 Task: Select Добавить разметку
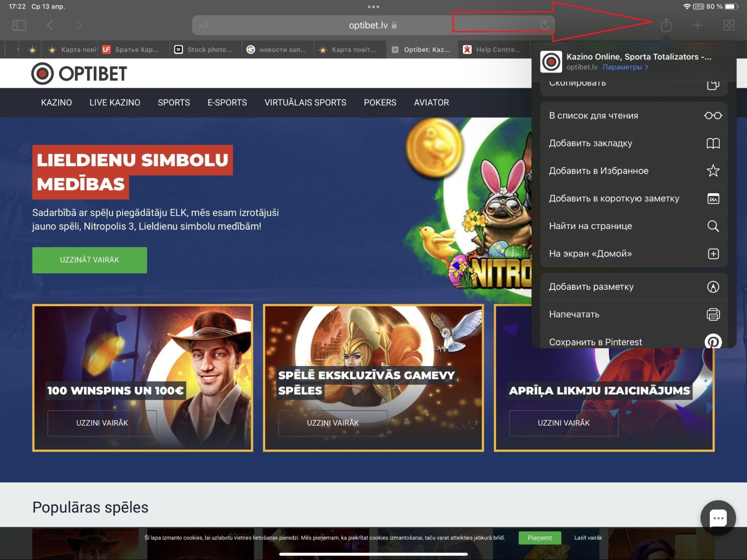634,287
